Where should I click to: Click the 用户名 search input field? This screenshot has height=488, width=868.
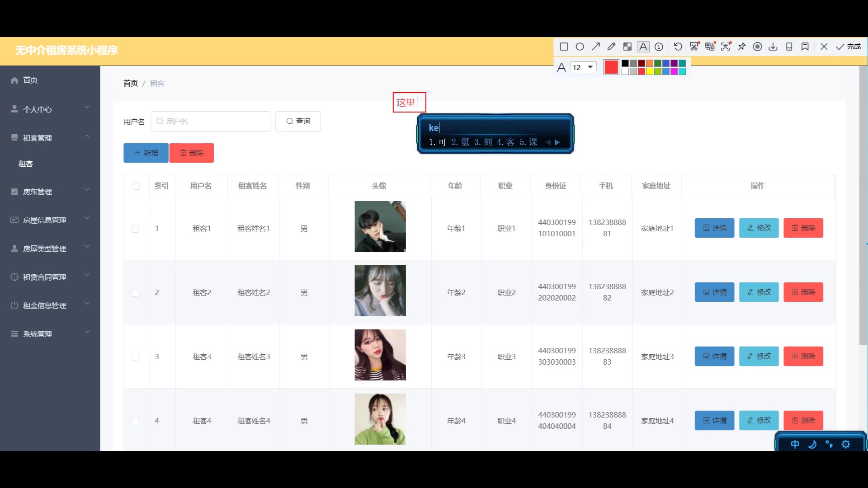click(x=211, y=122)
